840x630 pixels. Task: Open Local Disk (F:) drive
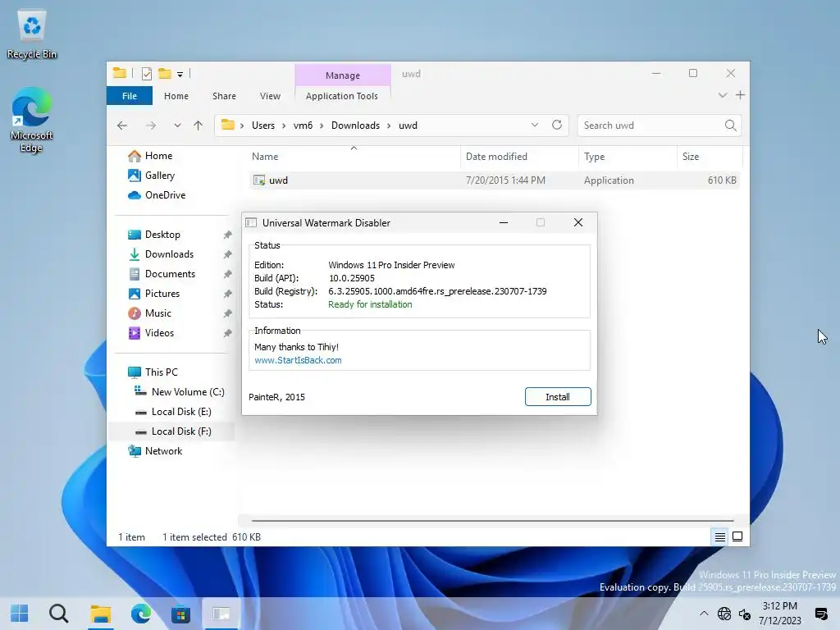tap(173, 431)
